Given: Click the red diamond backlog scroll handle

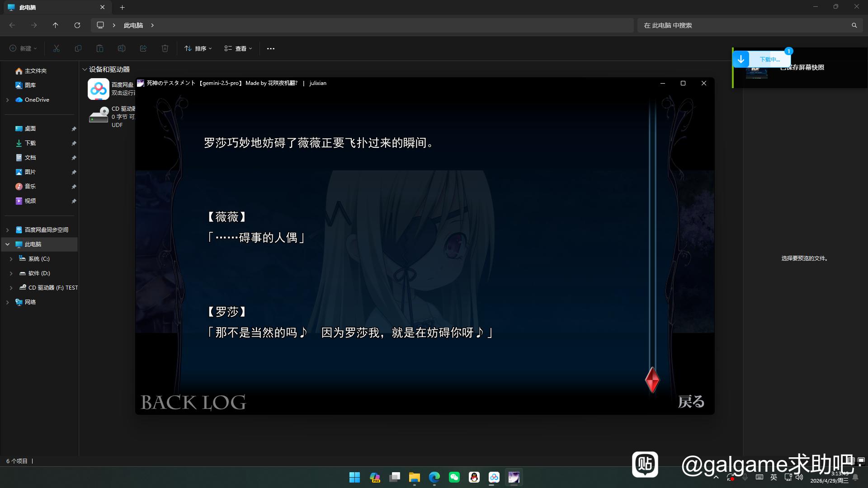Looking at the screenshot, I should (x=652, y=380).
